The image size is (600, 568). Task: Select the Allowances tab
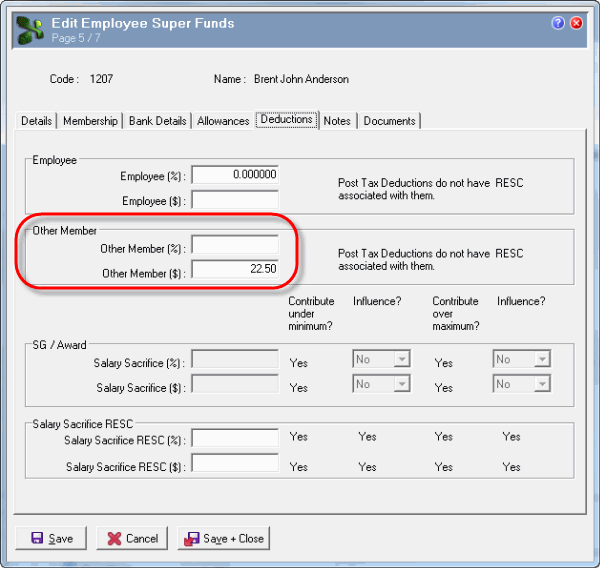pos(223,121)
